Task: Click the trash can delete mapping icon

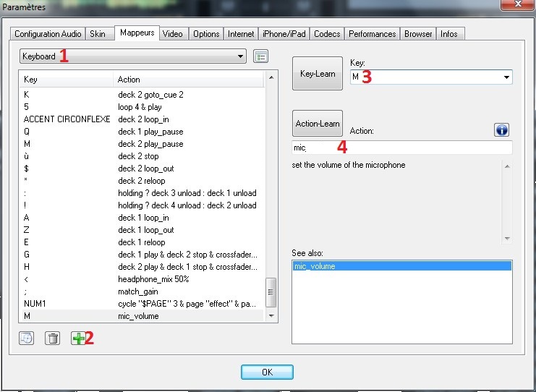Action: [x=52, y=338]
